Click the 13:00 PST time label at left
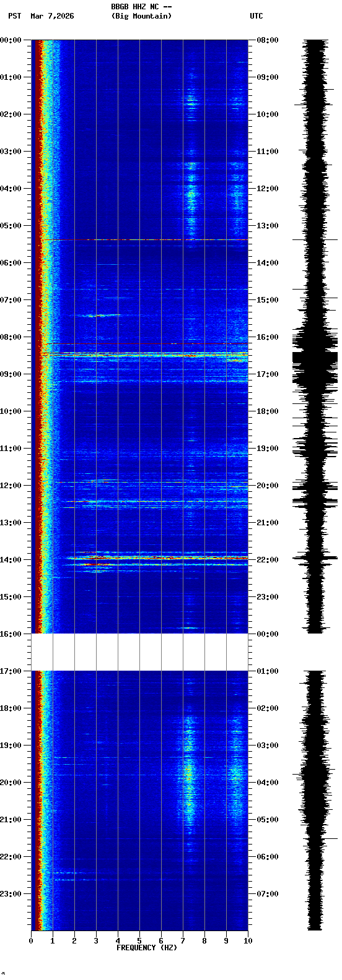This screenshot has width=342, height=980. (x=11, y=523)
